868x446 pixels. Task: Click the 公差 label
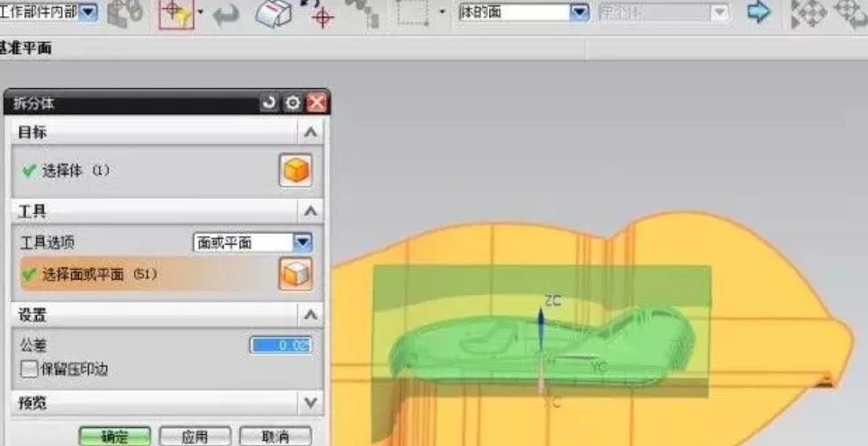33,345
